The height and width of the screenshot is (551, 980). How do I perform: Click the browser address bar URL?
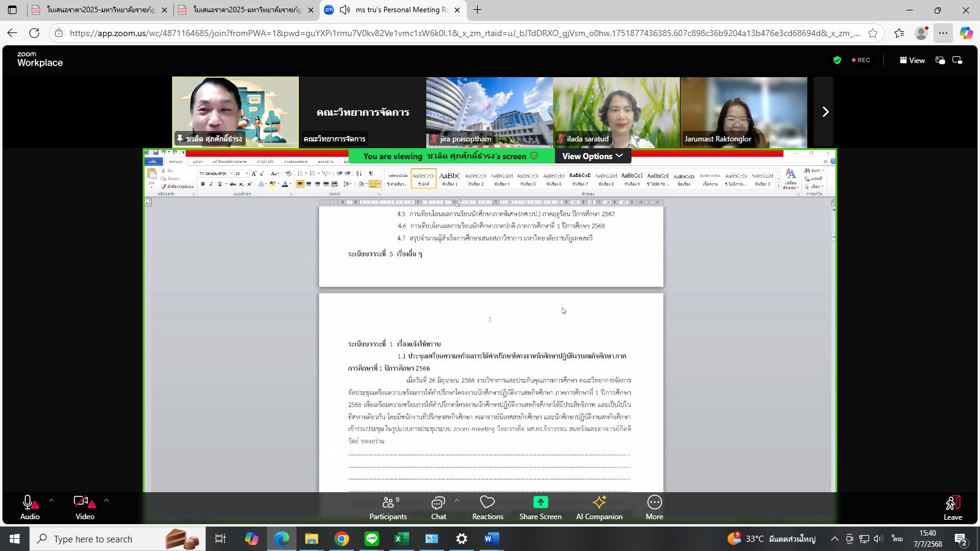[464, 33]
